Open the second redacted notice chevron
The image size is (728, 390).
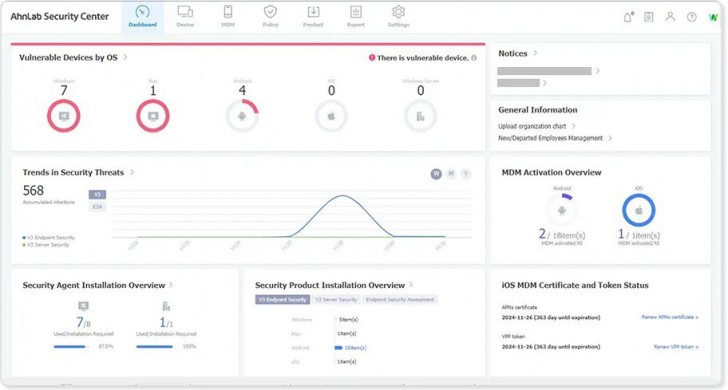click(x=545, y=83)
